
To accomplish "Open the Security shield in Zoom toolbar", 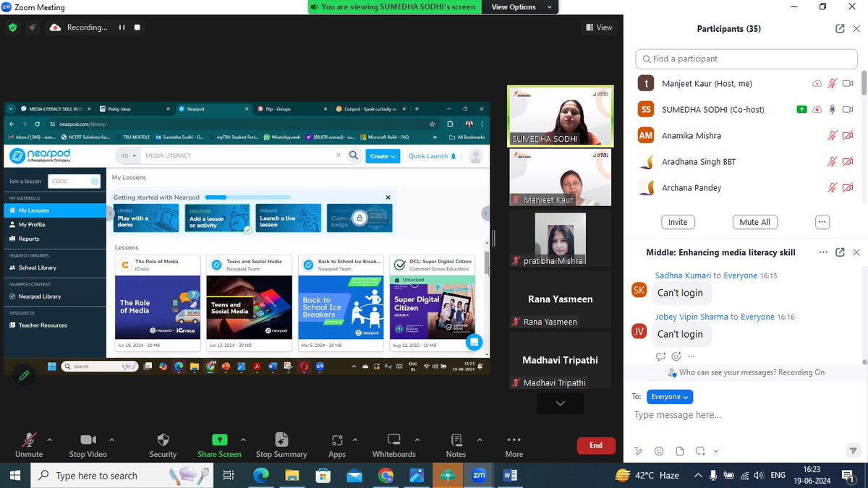I will [x=163, y=440].
